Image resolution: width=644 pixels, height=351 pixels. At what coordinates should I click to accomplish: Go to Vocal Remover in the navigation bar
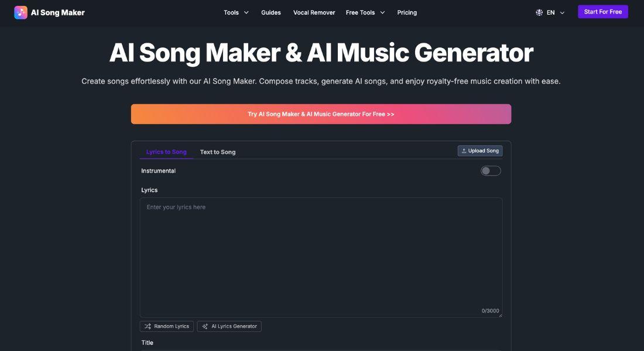[x=314, y=12]
